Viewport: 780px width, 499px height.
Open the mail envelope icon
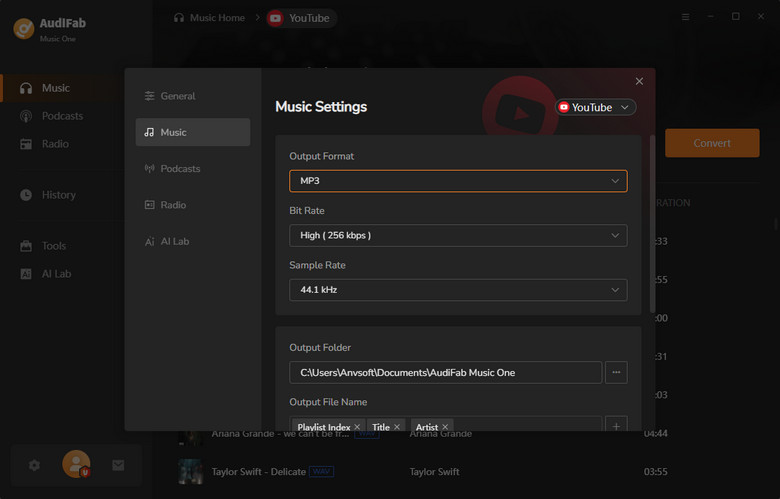click(118, 465)
